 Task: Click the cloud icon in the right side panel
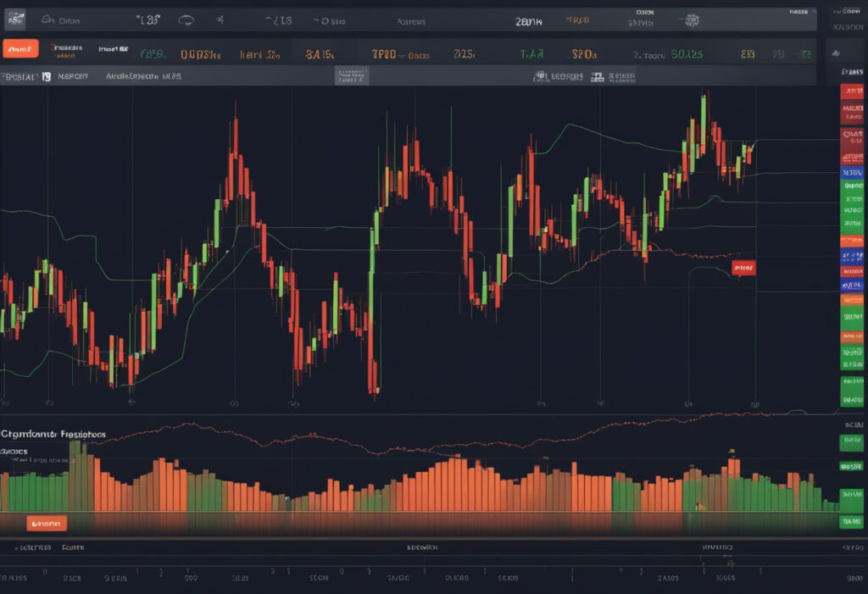coord(836,53)
